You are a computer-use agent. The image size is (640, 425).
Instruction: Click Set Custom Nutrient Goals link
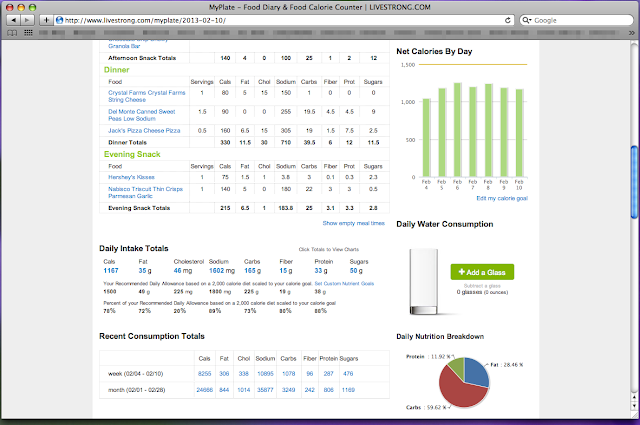tap(344, 283)
